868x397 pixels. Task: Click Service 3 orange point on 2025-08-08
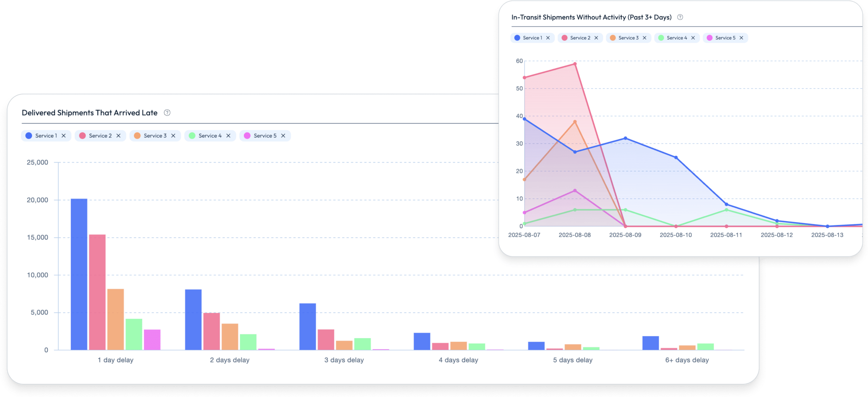[575, 122]
